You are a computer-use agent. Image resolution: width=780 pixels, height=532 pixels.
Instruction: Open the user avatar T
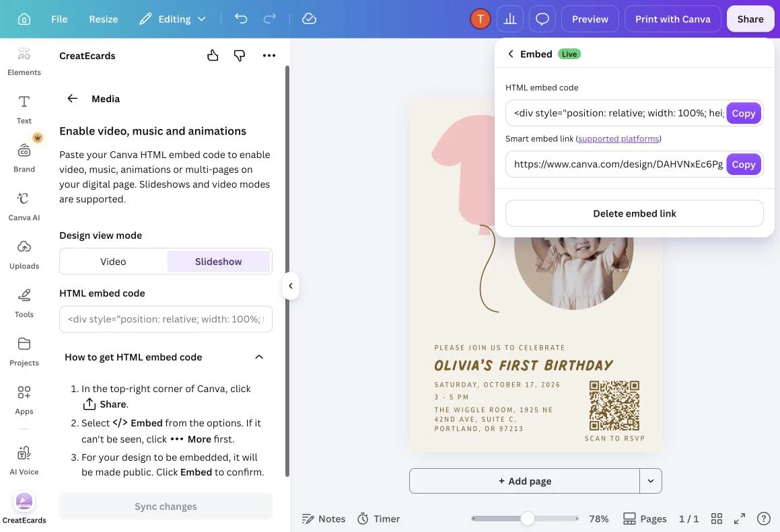[480, 19]
